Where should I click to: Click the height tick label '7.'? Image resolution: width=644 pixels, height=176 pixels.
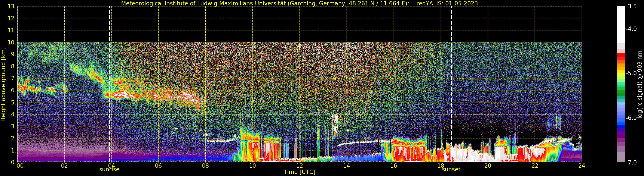click(x=13, y=78)
